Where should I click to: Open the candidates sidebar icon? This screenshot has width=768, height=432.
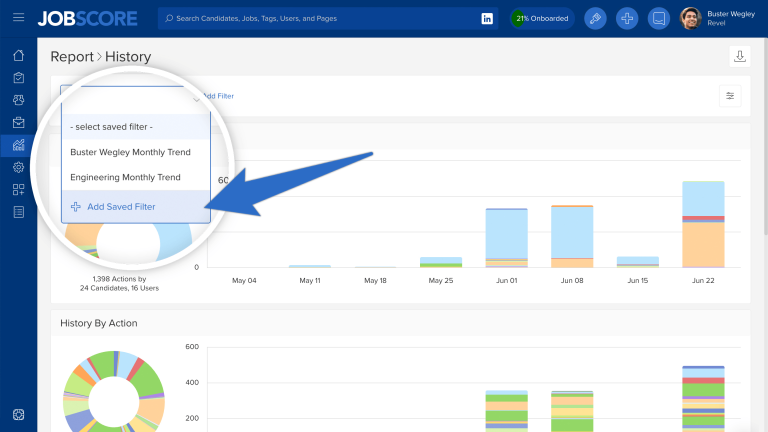click(x=19, y=100)
